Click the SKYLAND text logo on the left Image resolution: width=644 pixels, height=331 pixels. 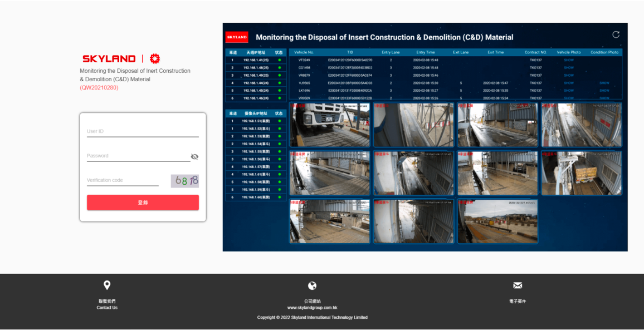point(109,58)
